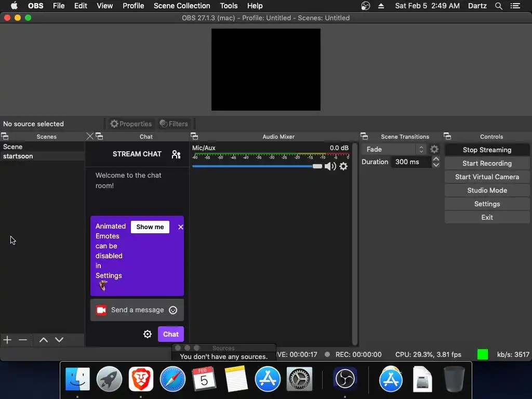The height and width of the screenshot is (399, 532).
Task: Click the Duration 300 ms field
Action: coord(411,162)
